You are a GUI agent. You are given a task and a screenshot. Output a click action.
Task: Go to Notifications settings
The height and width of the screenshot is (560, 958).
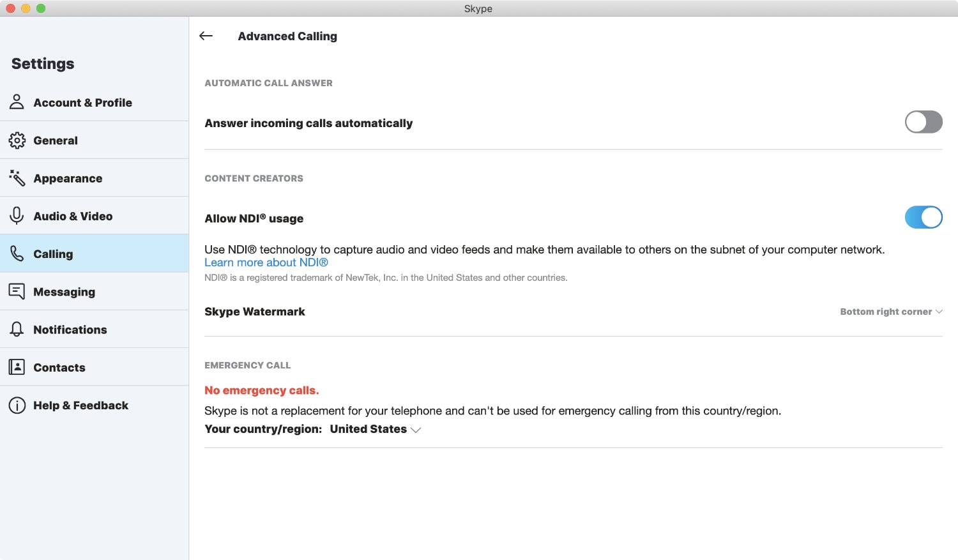[95, 329]
